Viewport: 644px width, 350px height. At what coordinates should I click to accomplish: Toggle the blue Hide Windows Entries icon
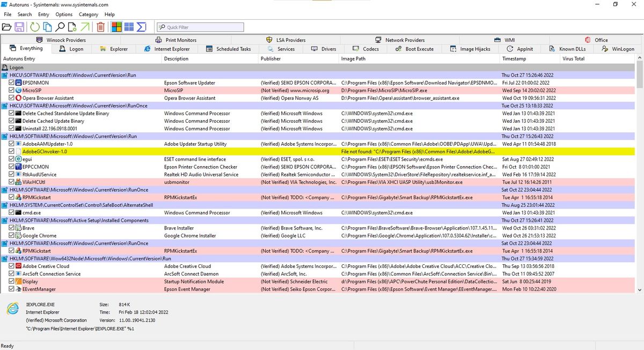click(x=129, y=27)
